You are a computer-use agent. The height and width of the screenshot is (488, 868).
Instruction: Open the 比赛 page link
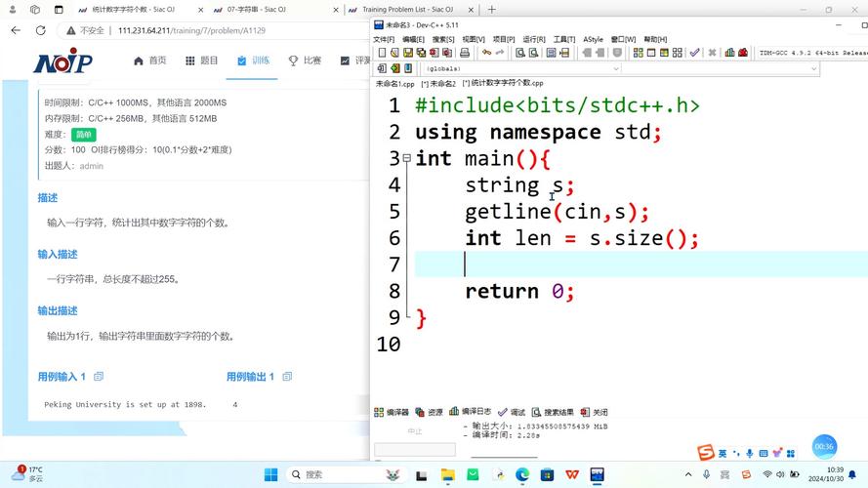(305, 61)
